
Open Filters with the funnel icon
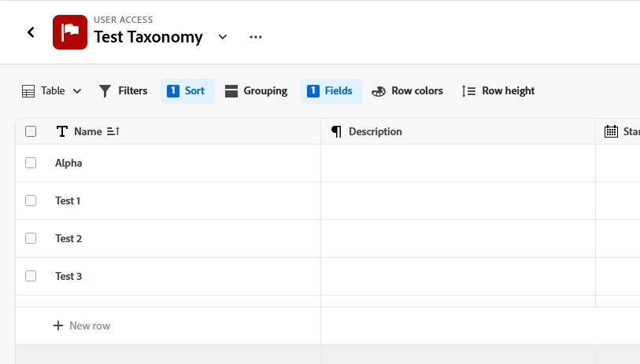[123, 91]
